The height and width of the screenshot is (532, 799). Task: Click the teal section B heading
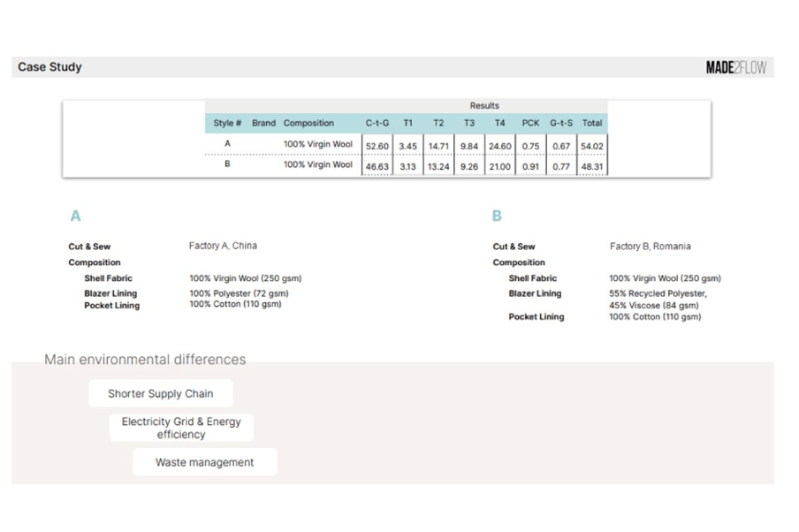497,216
